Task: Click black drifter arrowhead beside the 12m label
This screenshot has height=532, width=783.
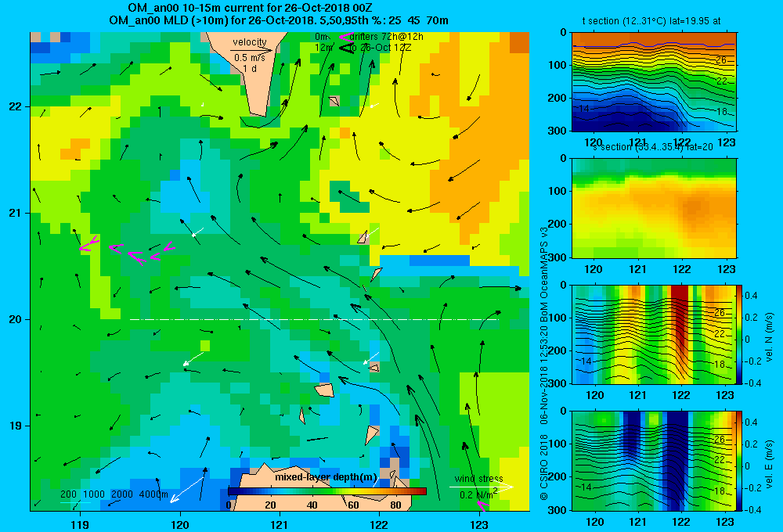Action: click(x=346, y=48)
